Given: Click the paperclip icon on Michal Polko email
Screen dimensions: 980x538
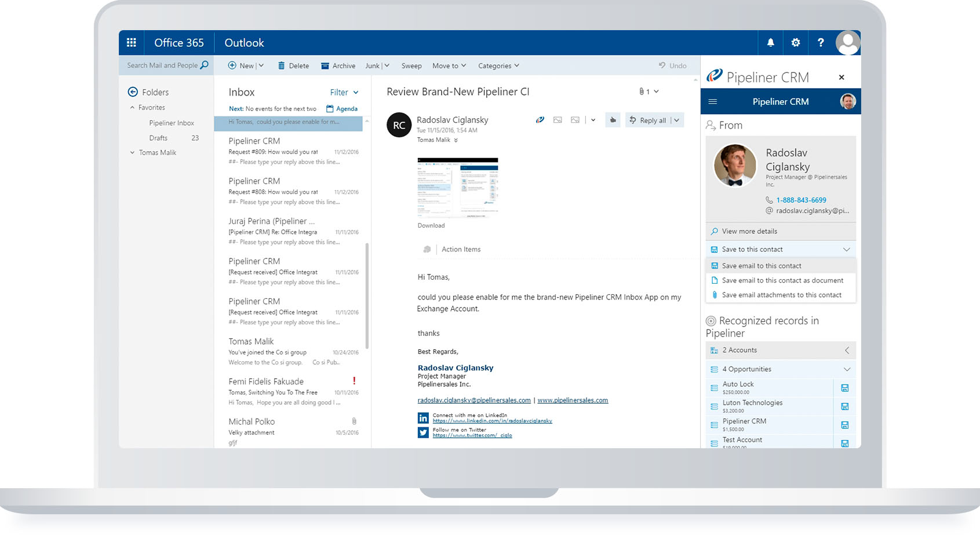Looking at the screenshot, I should pos(354,421).
